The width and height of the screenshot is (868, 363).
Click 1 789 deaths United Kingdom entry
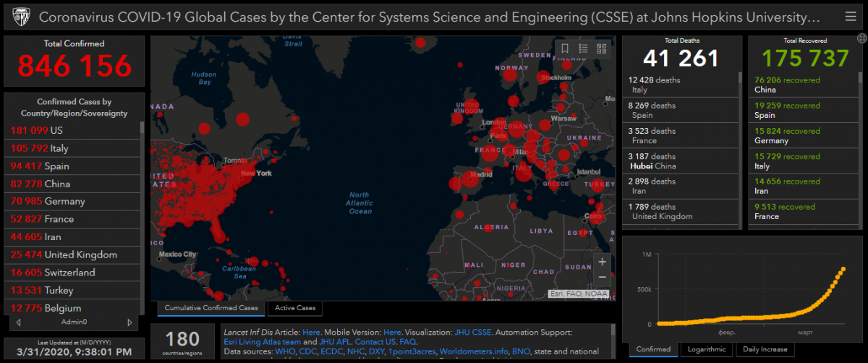(x=680, y=211)
